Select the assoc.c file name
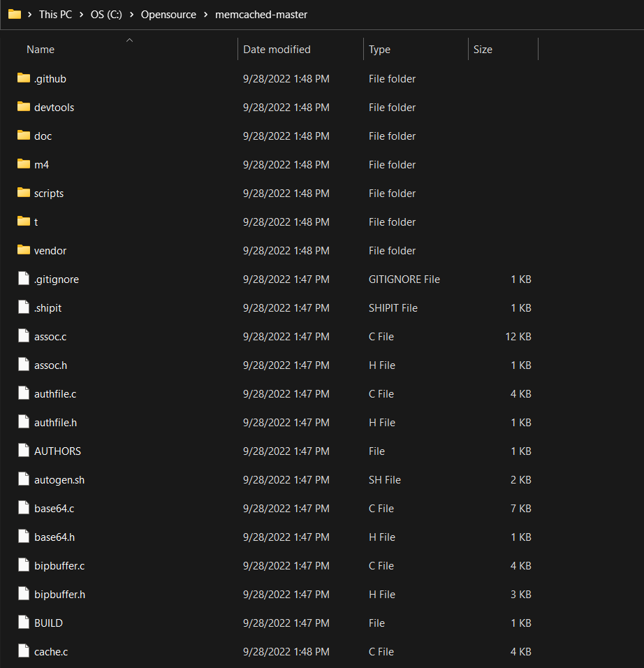644x668 pixels. tap(50, 337)
